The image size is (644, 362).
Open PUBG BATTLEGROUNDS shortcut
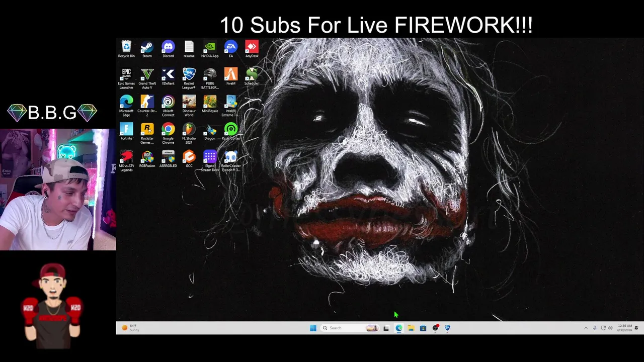click(210, 78)
